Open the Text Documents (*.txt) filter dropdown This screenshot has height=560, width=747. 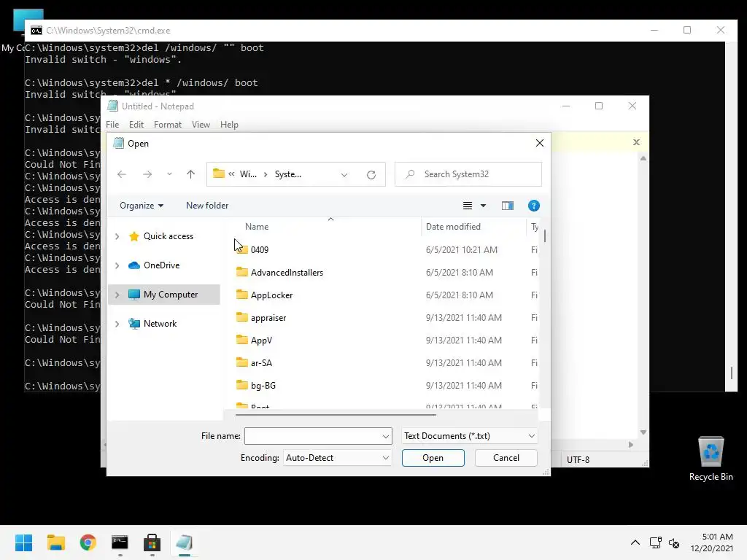pos(469,436)
